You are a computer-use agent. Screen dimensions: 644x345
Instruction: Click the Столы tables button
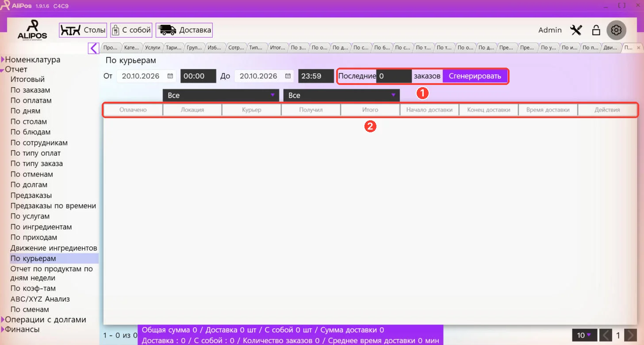tap(83, 30)
